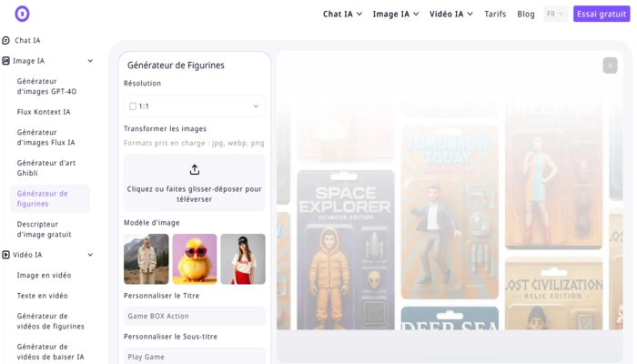Open Générateur d'art Ghibli
637x364 pixels.
[x=46, y=167]
